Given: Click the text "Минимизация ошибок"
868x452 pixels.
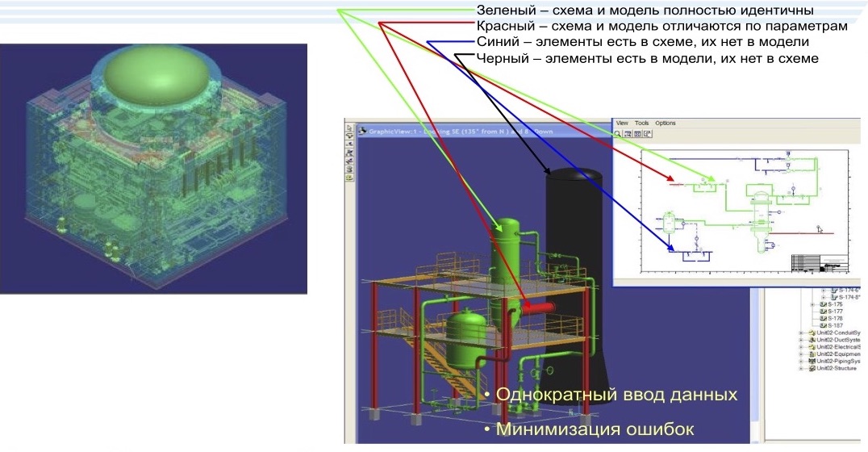Looking at the screenshot, I should tap(595, 429).
